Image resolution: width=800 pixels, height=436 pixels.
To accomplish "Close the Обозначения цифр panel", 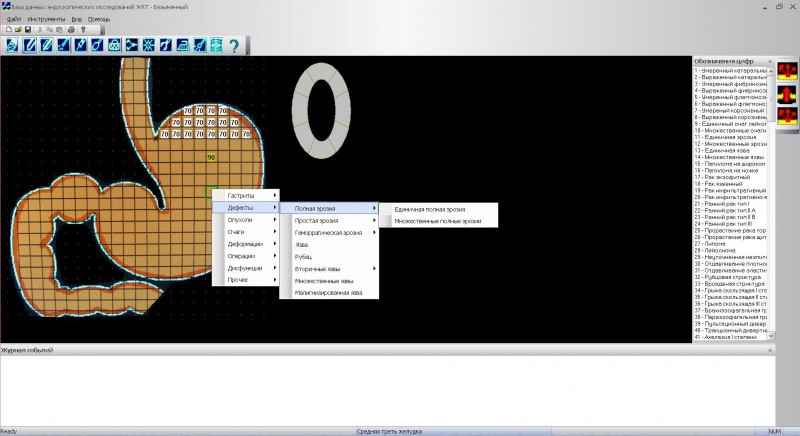I will (x=770, y=61).
